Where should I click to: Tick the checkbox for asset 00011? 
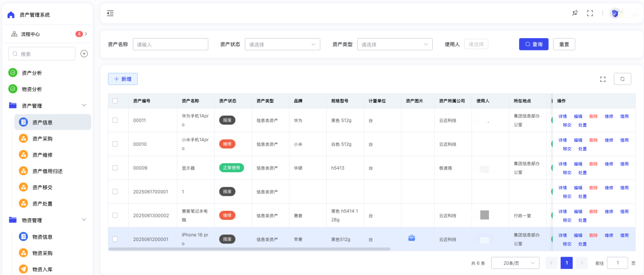point(115,120)
